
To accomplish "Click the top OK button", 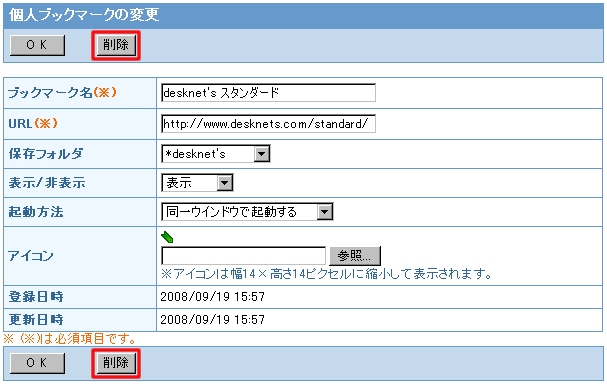I will pyautogui.click(x=37, y=45).
